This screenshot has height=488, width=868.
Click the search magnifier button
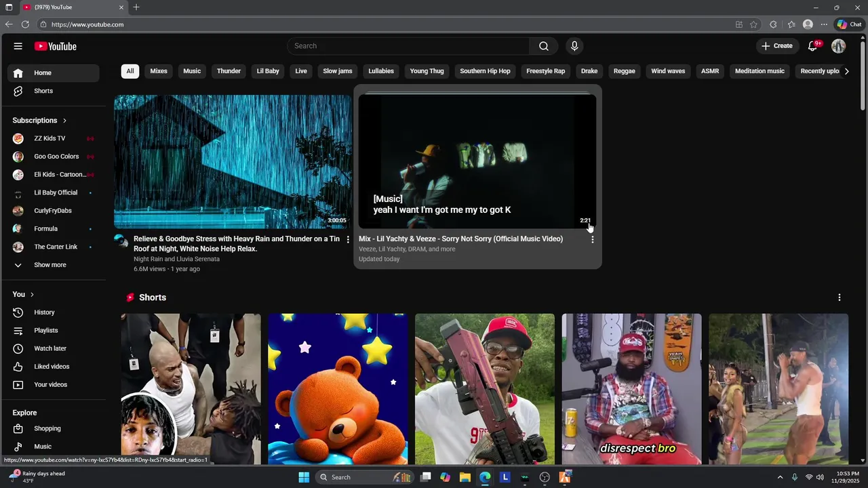(544, 46)
